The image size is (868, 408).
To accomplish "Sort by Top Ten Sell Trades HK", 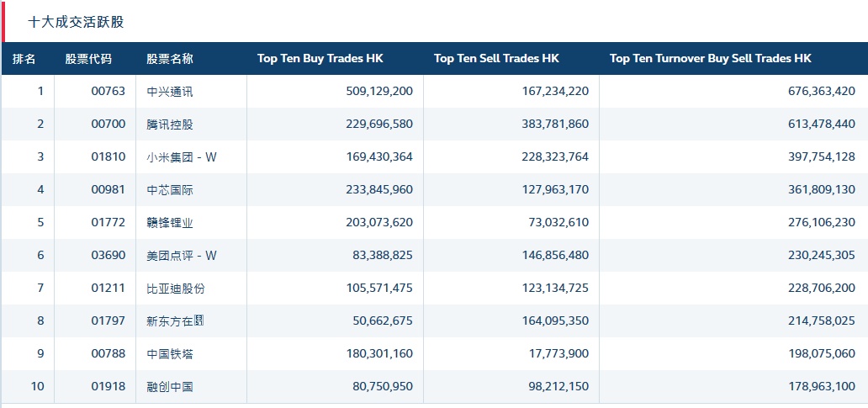I will [496, 59].
